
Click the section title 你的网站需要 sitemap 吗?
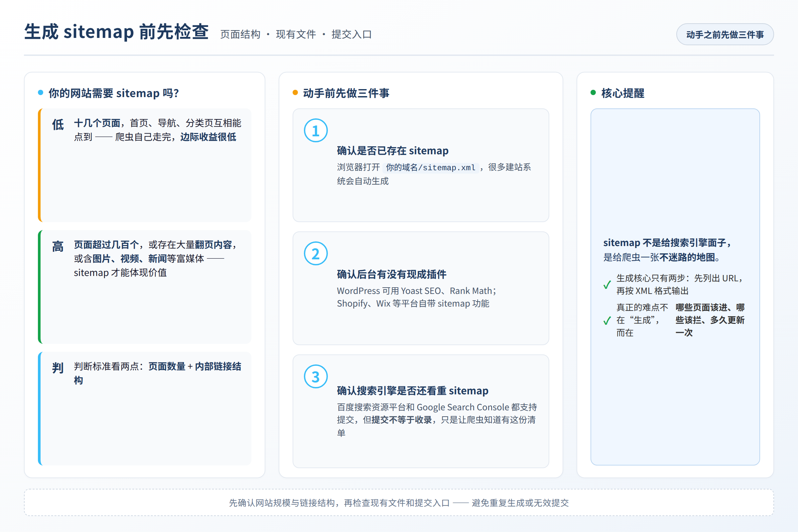[114, 93]
